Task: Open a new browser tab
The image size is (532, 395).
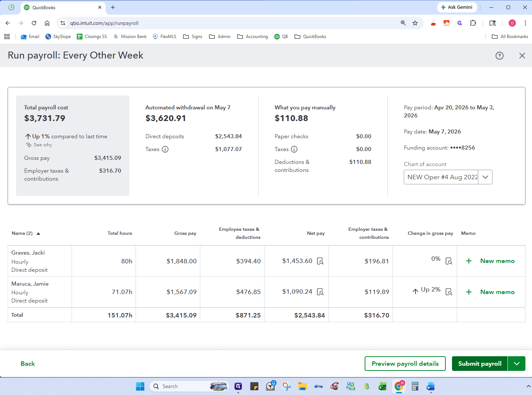Action: point(113,7)
